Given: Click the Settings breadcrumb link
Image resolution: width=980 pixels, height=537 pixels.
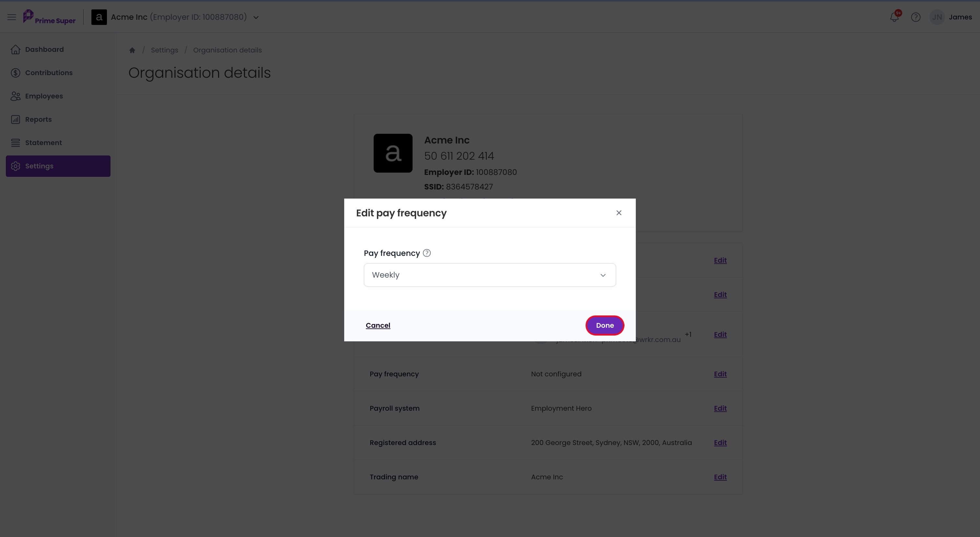Looking at the screenshot, I should point(164,50).
